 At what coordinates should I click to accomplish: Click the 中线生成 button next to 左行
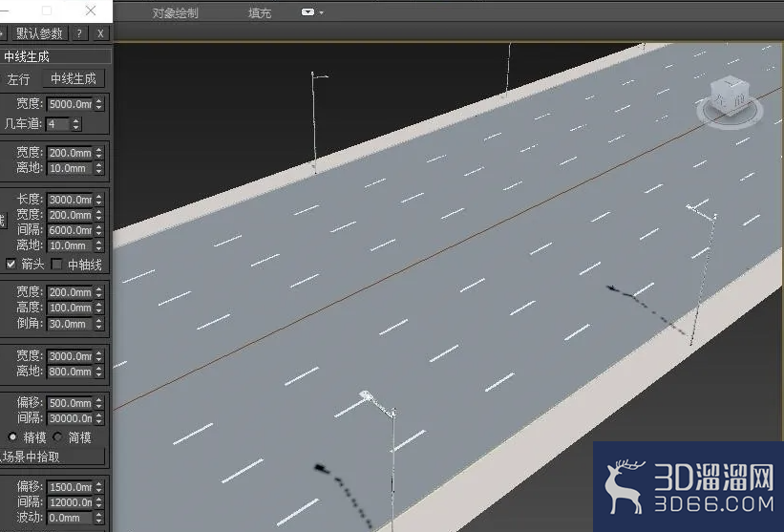point(73,78)
